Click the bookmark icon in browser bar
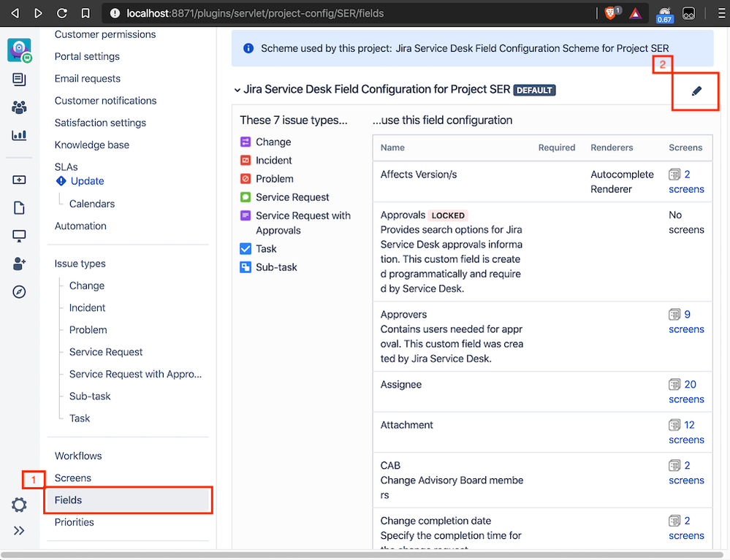 (x=85, y=13)
